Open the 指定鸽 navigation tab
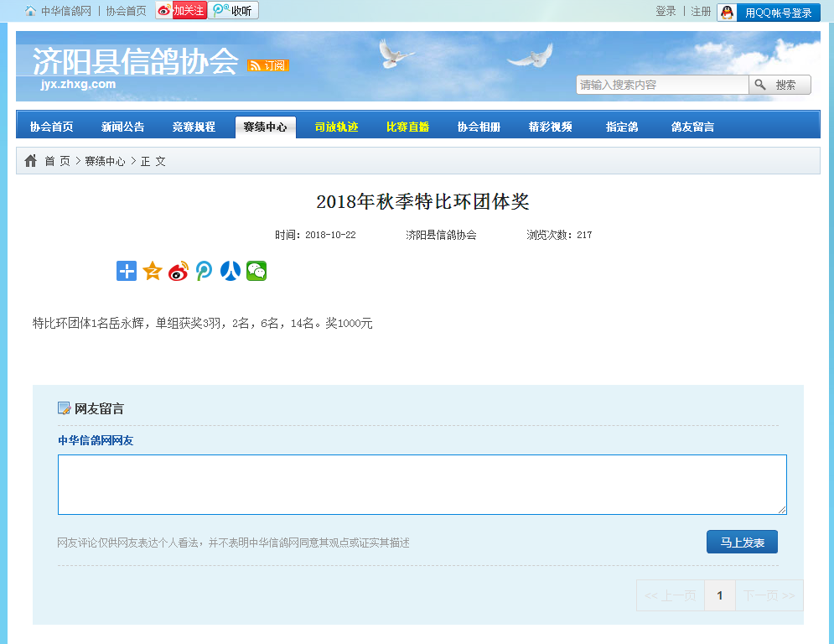This screenshot has width=834, height=644. click(622, 127)
